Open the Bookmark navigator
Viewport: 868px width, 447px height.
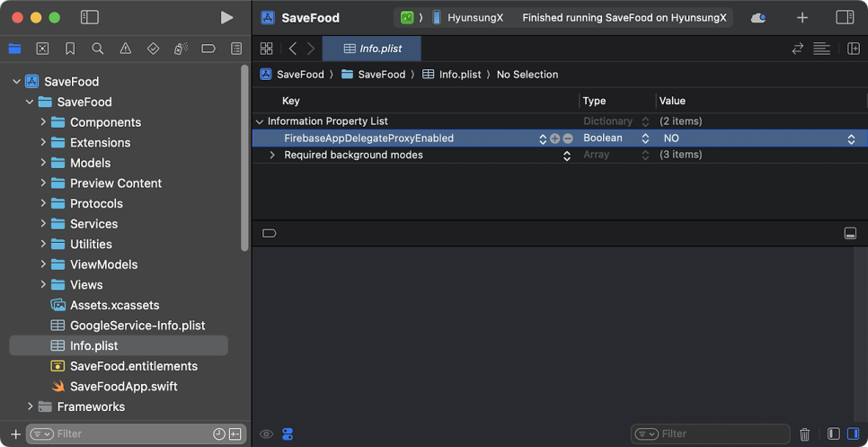coord(70,49)
